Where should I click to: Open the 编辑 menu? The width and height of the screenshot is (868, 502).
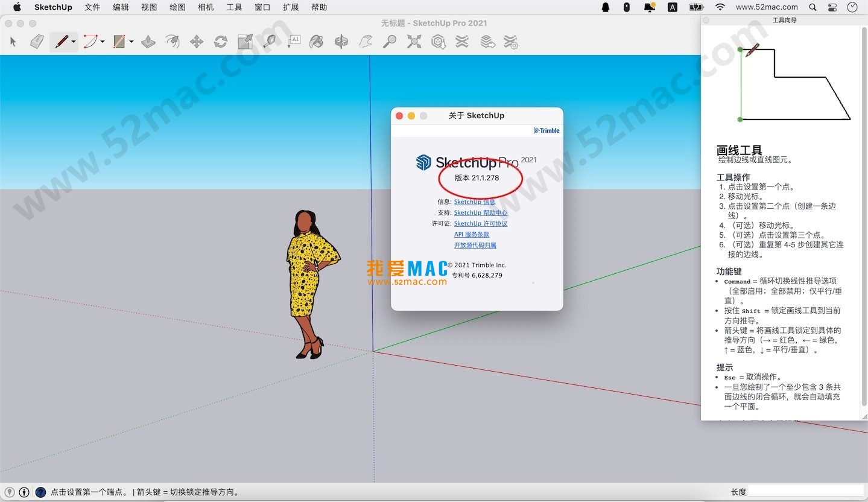click(121, 7)
